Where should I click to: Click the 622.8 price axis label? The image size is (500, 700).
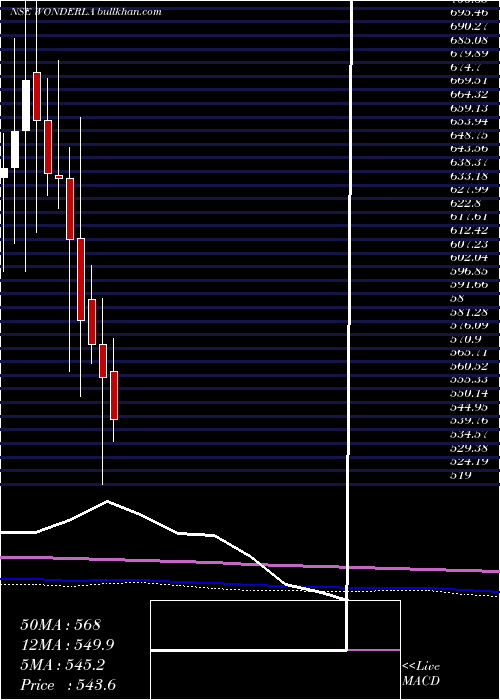pos(464,203)
